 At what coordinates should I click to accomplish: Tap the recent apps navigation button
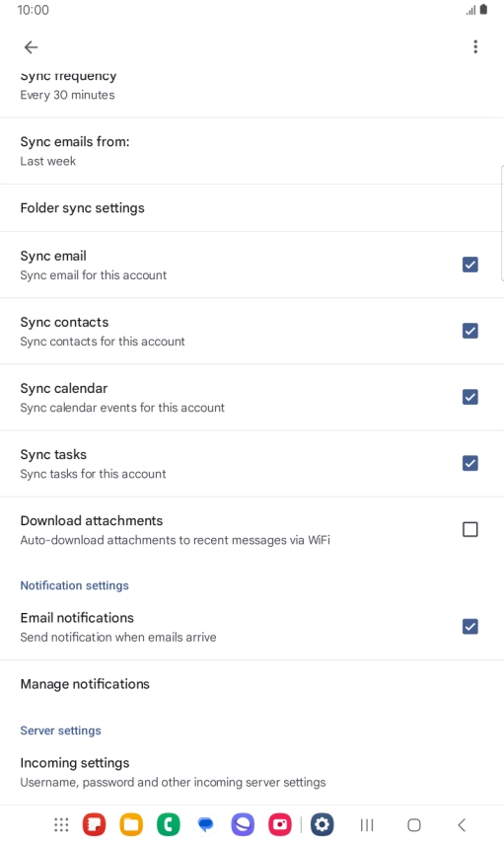367,824
